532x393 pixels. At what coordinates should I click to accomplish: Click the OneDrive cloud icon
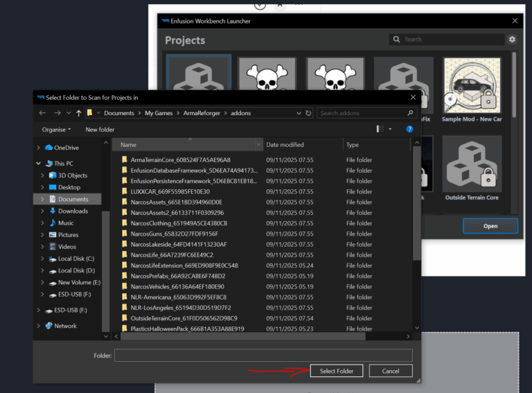pos(49,148)
